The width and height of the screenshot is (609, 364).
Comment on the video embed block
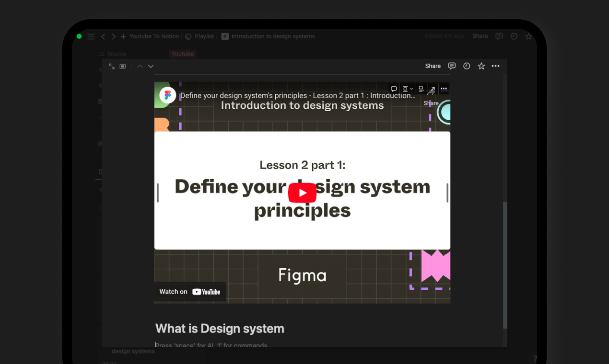click(x=394, y=89)
